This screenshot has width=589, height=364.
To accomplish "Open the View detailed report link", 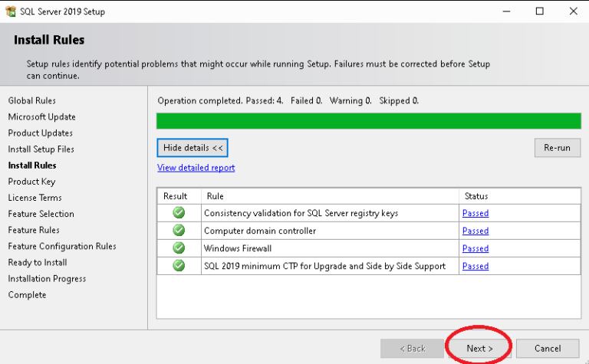I will click(196, 168).
